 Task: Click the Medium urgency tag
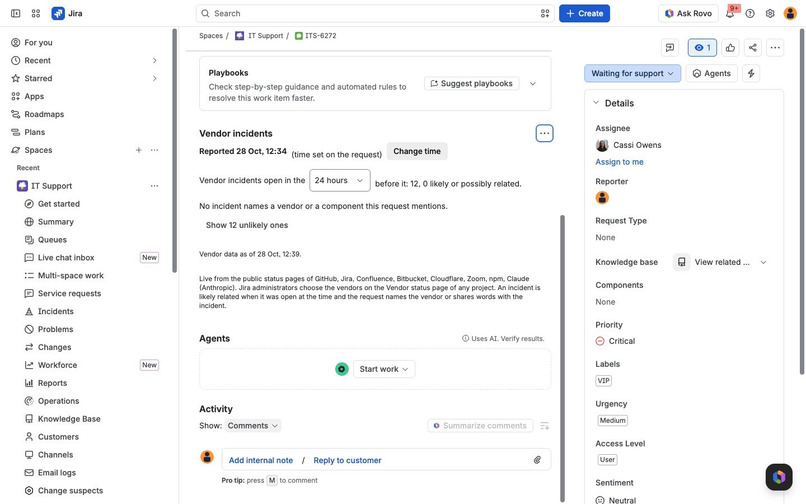click(612, 421)
